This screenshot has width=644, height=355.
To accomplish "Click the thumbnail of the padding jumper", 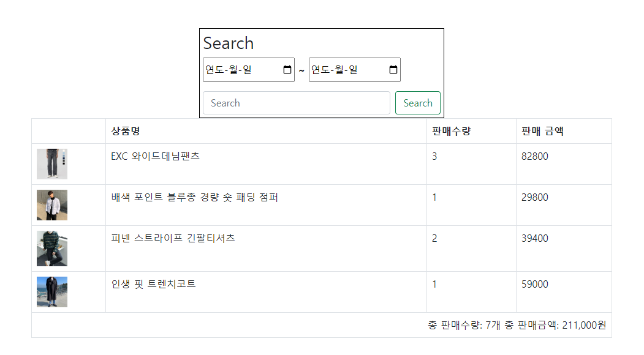I will [52, 204].
